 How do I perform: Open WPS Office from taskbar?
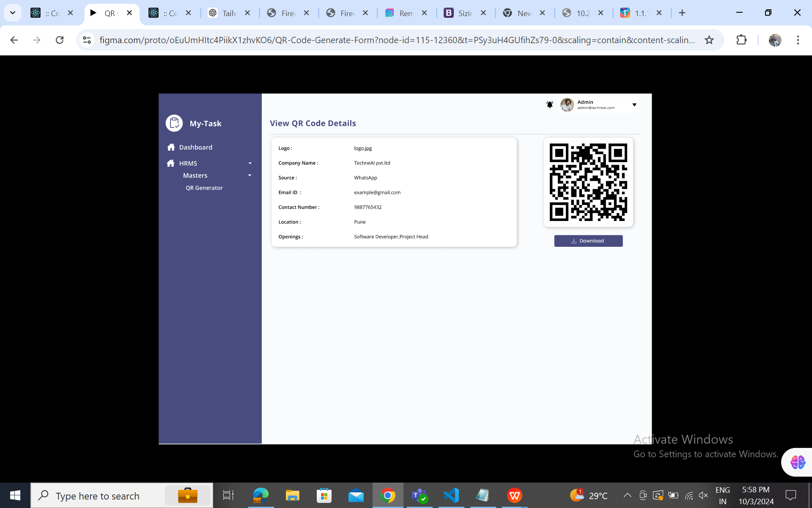coord(515,495)
